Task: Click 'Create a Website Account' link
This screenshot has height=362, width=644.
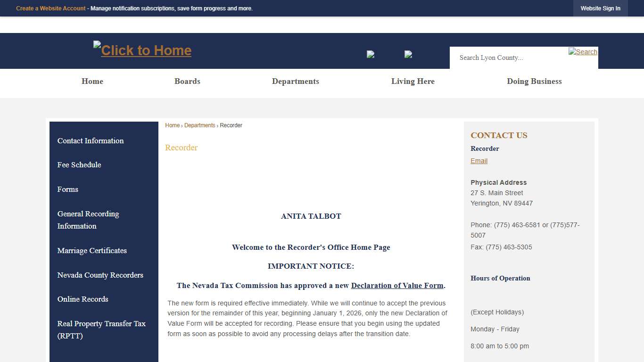Action: point(50,8)
